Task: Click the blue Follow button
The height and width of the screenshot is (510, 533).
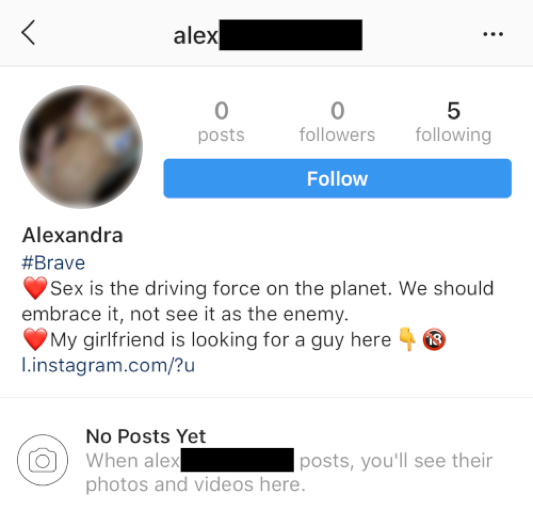Action: [x=337, y=178]
